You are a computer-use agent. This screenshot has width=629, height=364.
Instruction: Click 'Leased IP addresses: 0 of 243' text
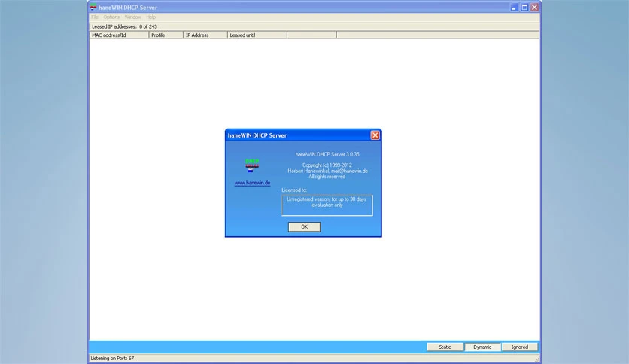124,26
